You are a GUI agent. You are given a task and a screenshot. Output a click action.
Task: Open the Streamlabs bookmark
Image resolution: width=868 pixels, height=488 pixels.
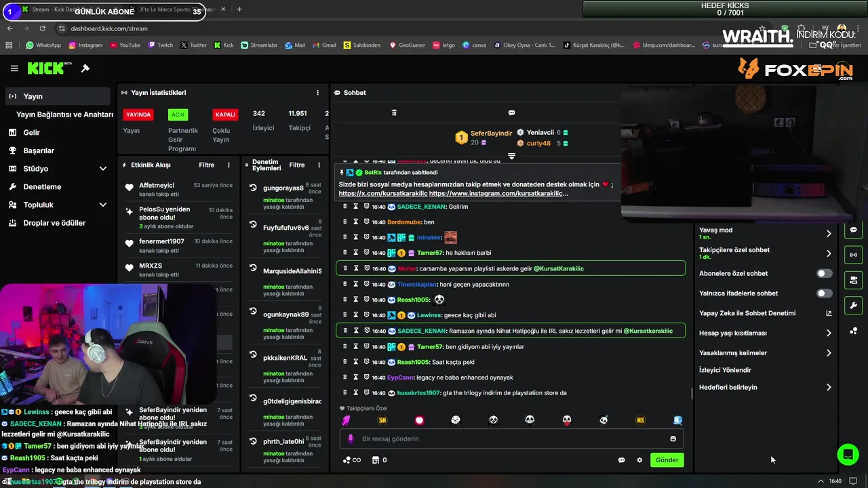click(x=259, y=45)
